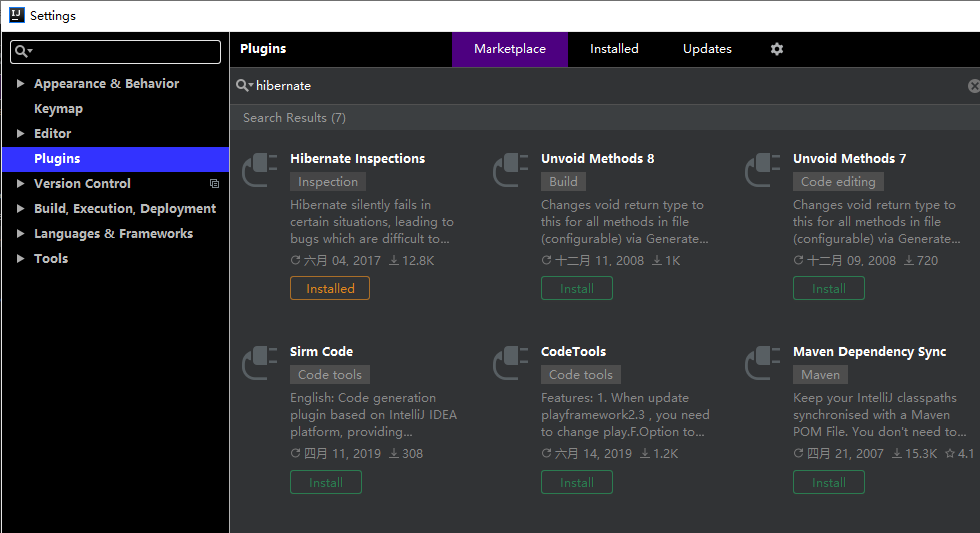Click the Hibernate Inspections plugin icon
980x533 pixels.
click(260, 170)
